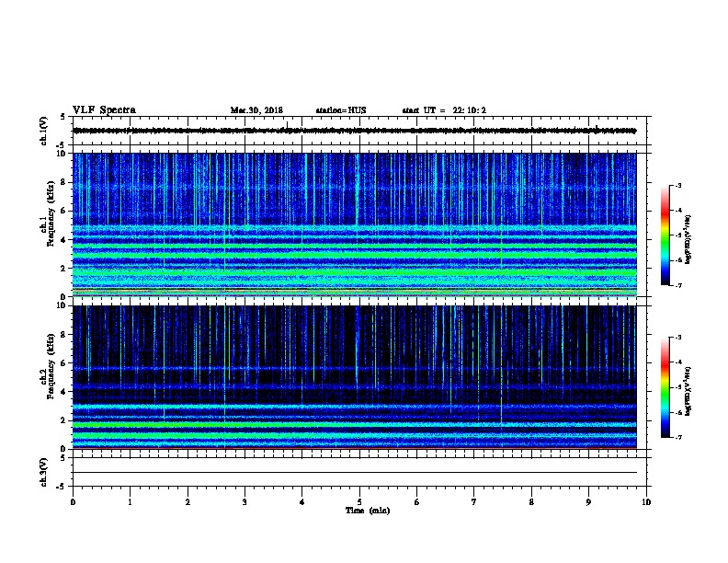The image size is (728, 563).
Task: Click the flat ch.3 voltage trace line
Action: pos(355,473)
